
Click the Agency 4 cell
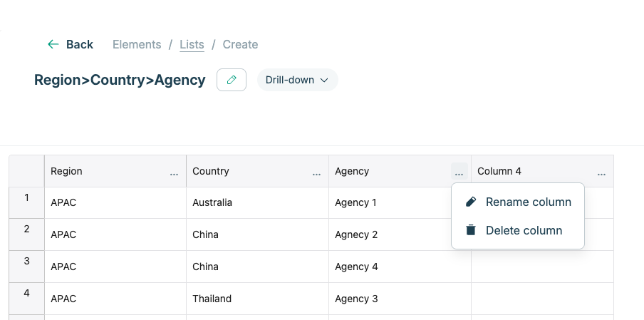[400, 267]
